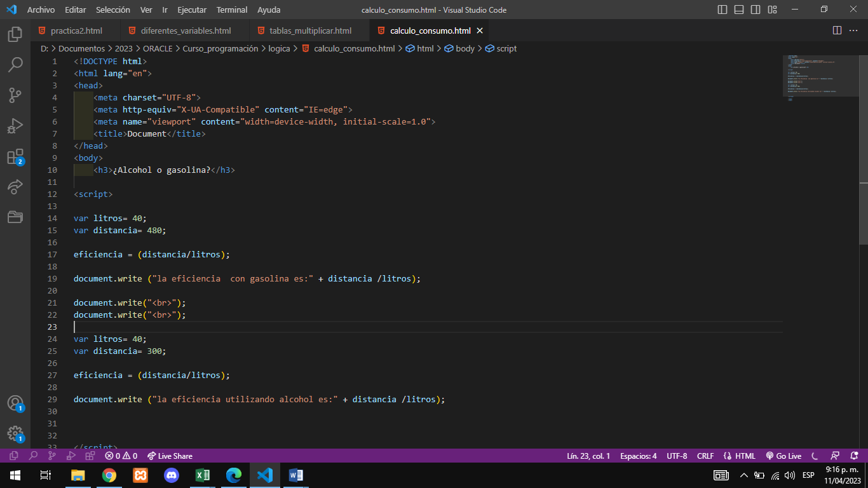Open the Manage gear icon
The height and width of the screenshot is (488, 868).
pos(15,433)
